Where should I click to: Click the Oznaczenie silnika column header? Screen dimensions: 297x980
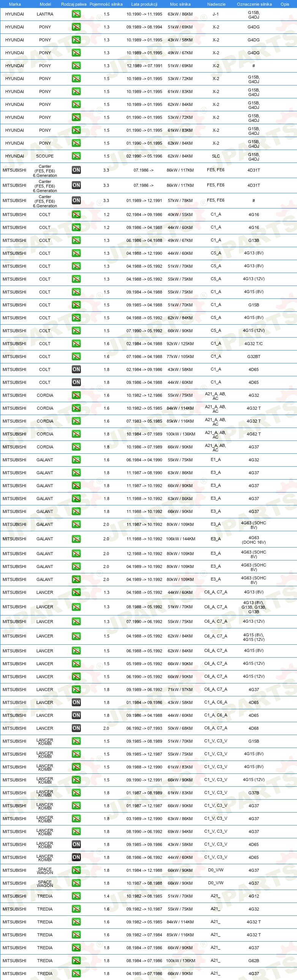coord(254,4)
